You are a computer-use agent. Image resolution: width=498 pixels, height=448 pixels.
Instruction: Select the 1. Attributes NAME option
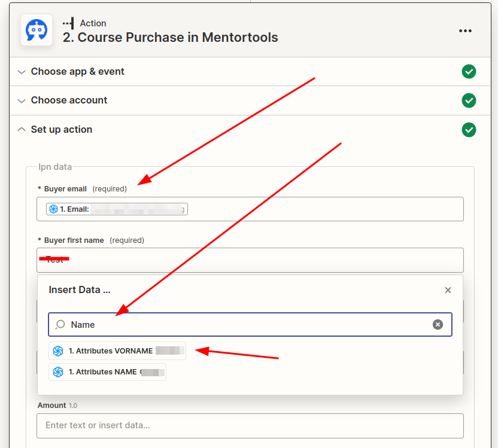[x=107, y=372]
